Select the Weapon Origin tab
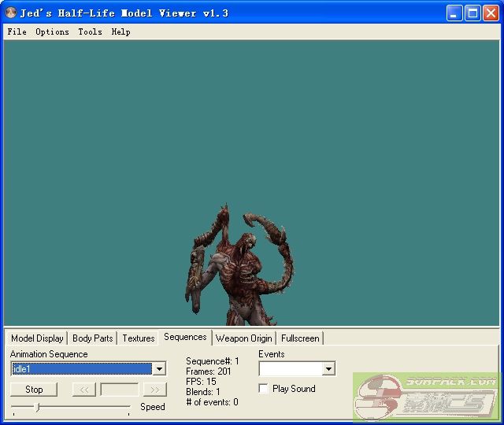The image size is (504, 425). 244,338
